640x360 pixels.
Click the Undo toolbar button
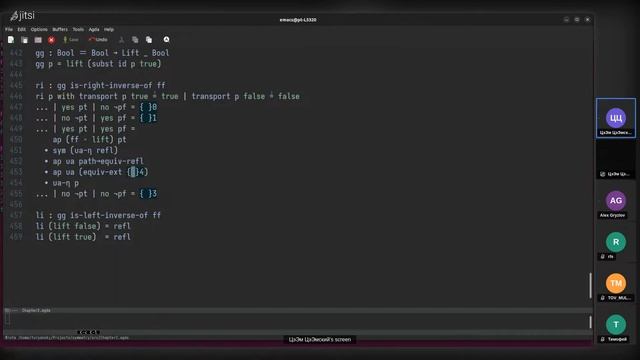click(98, 40)
